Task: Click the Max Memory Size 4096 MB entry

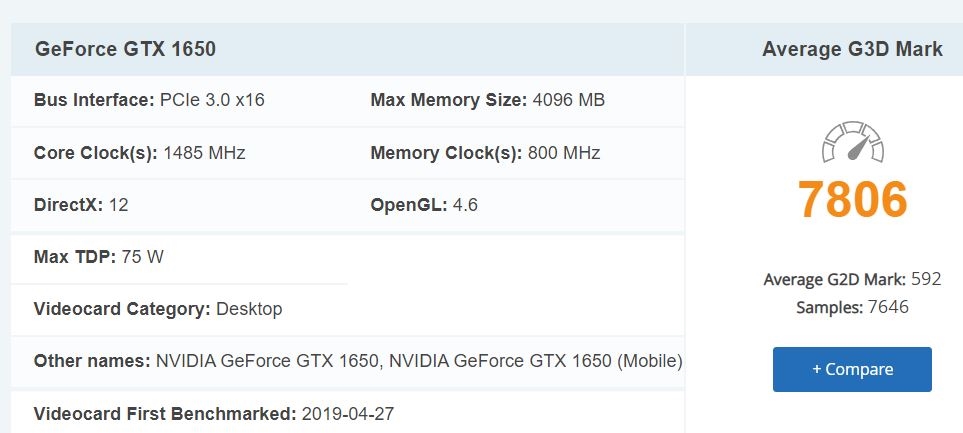Action: tap(487, 100)
